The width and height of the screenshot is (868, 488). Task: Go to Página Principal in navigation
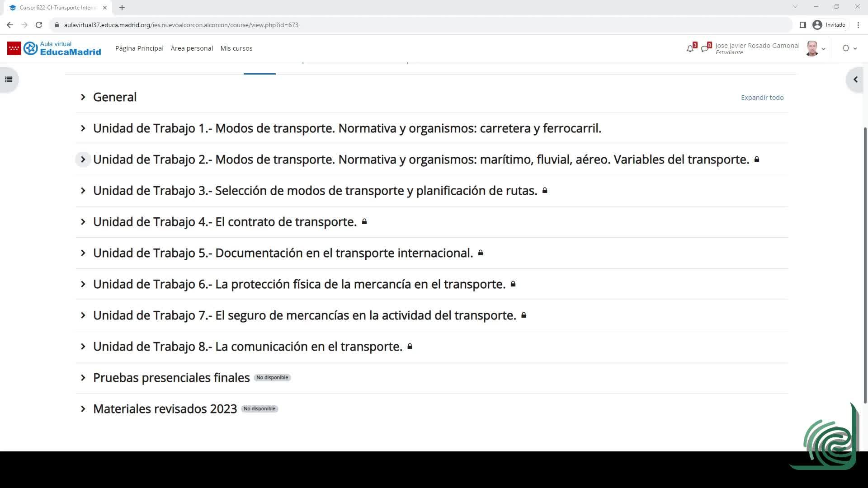coord(139,48)
